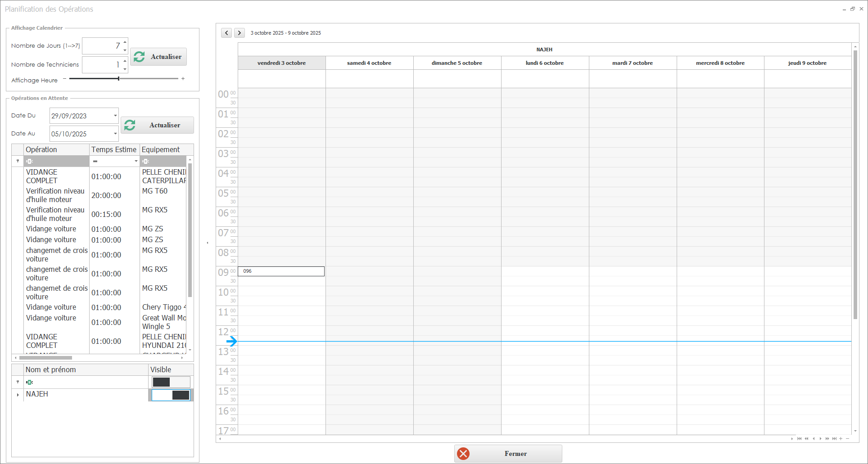Toggle visibility switch for NAJEH
This screenshot has width=868, height=464.
coord(171,395)
